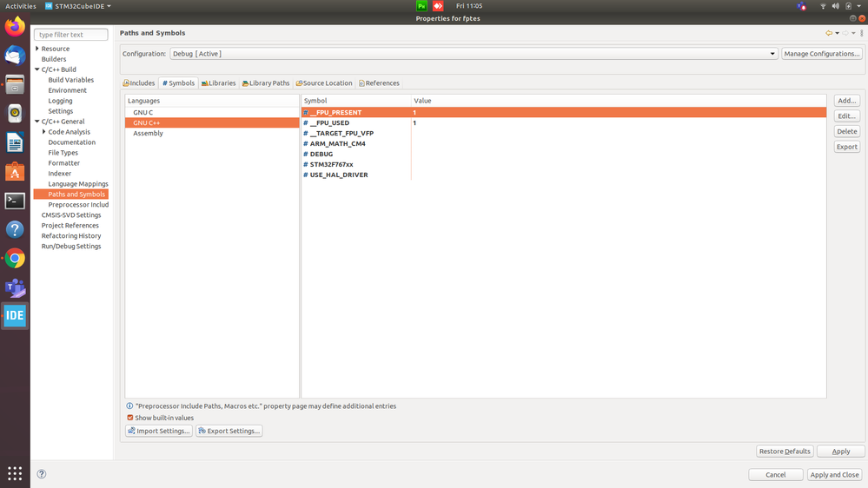Open the Preprocessor Includ tree item
The width and height of the screenshot is (868, 488).
pyautogui.click(x=78, y=205)
